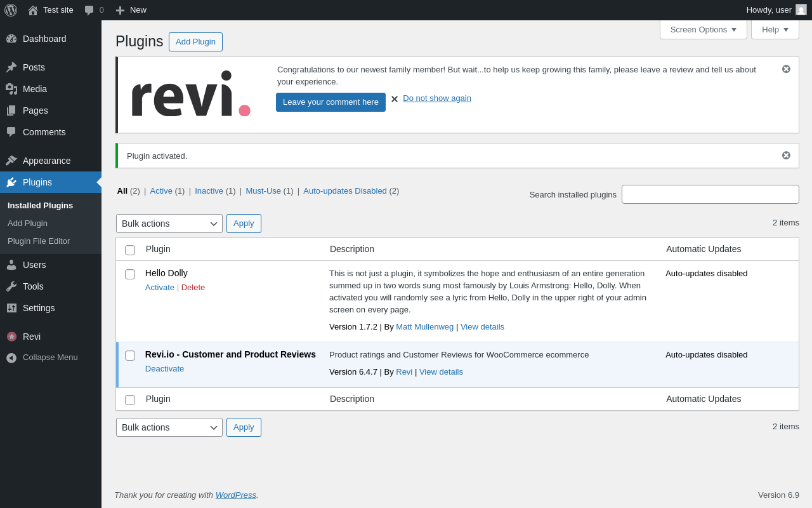The height and width of the screenshot is (508, 812).
Task: Click the Comments icon in sidebar
Action: click(x=11, y=132)
